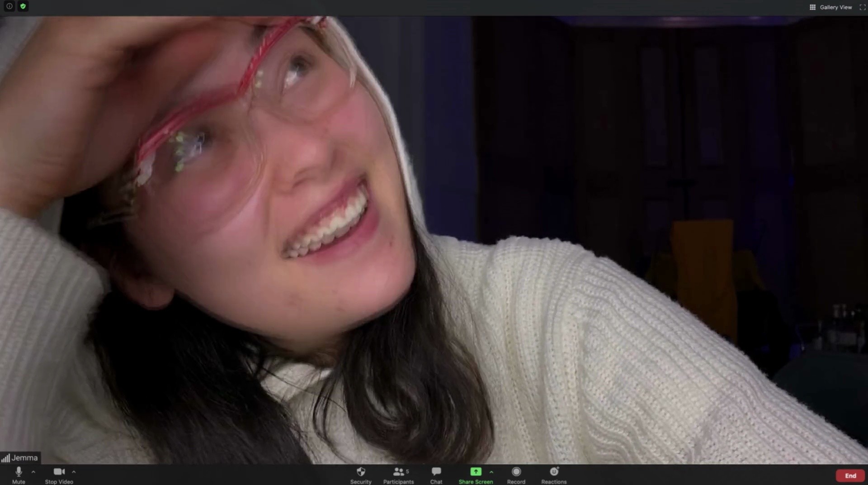868x485 pixels.
Task: Open audio options arrow next to Mute
Action: [33, 472]
